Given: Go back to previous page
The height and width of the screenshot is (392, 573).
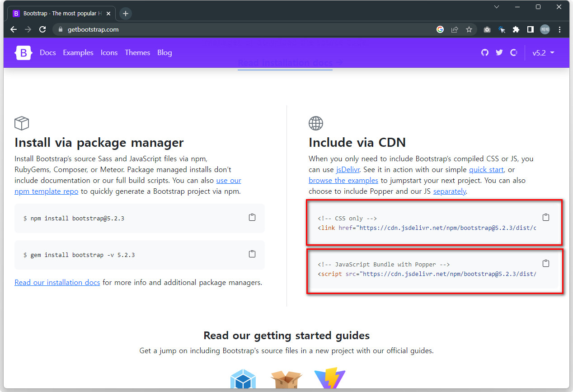Looking at the screenshot, I should coord(14,29).
